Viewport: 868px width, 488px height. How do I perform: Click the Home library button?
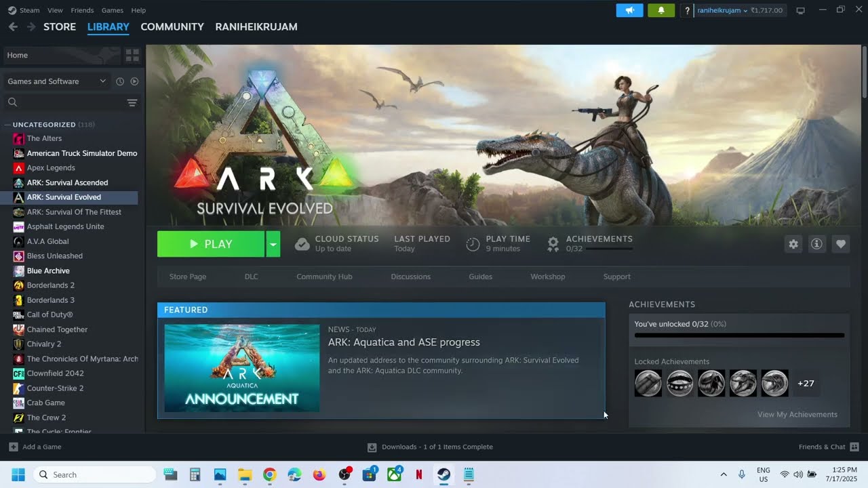coord(62,55)
